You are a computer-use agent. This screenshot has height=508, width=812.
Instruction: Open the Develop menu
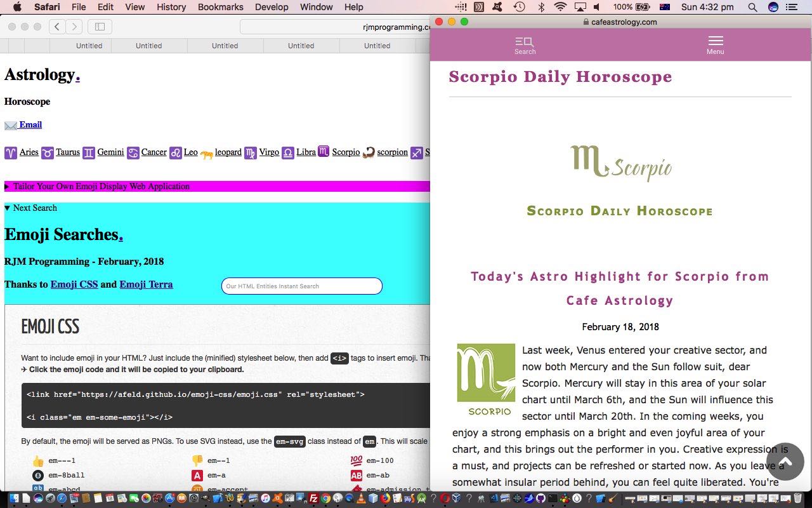(x=272, y=7)
